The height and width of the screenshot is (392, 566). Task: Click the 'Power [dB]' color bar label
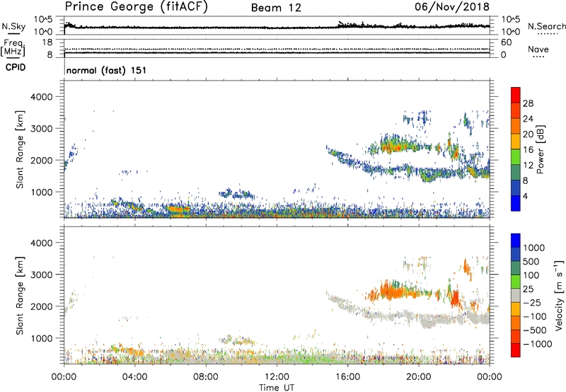coord(540,149)
